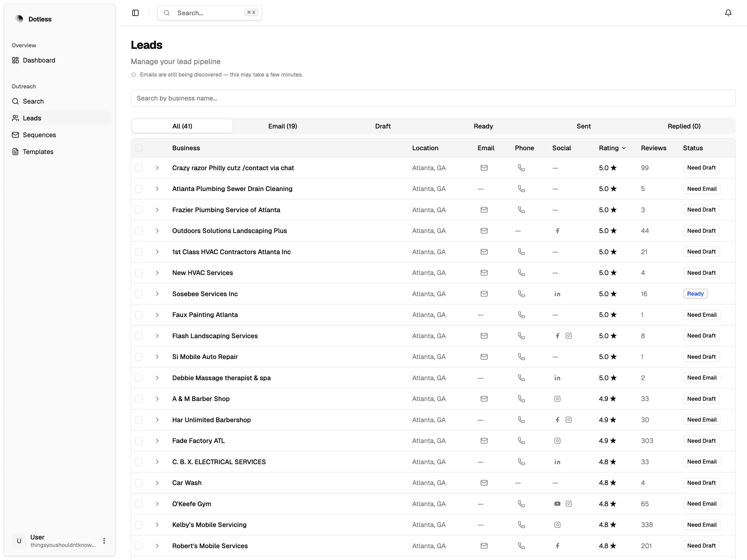The image size is (747, 560).
Task: Tick checkbox for 1st Class HVAC Contractors
Action: [139, 252]
